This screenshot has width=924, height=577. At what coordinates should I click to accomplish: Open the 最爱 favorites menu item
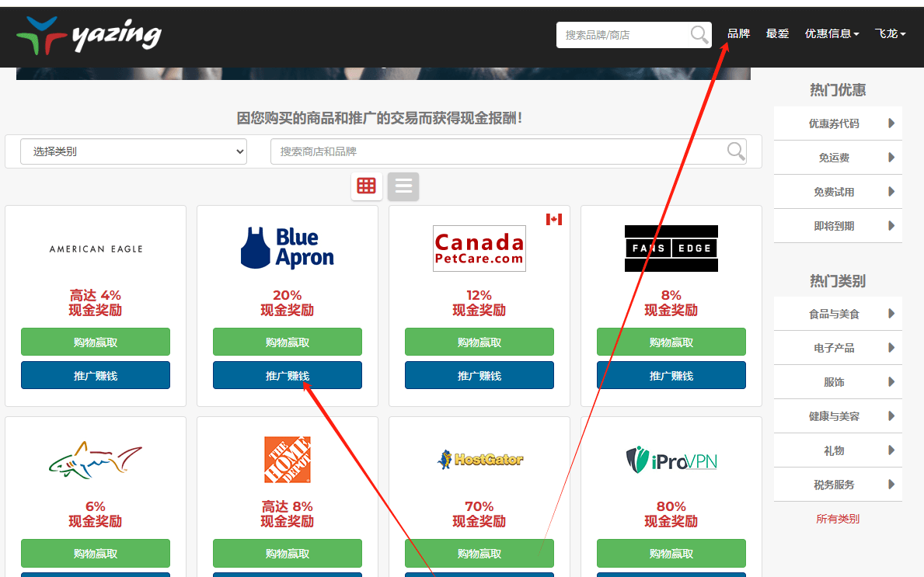(777, 33)
